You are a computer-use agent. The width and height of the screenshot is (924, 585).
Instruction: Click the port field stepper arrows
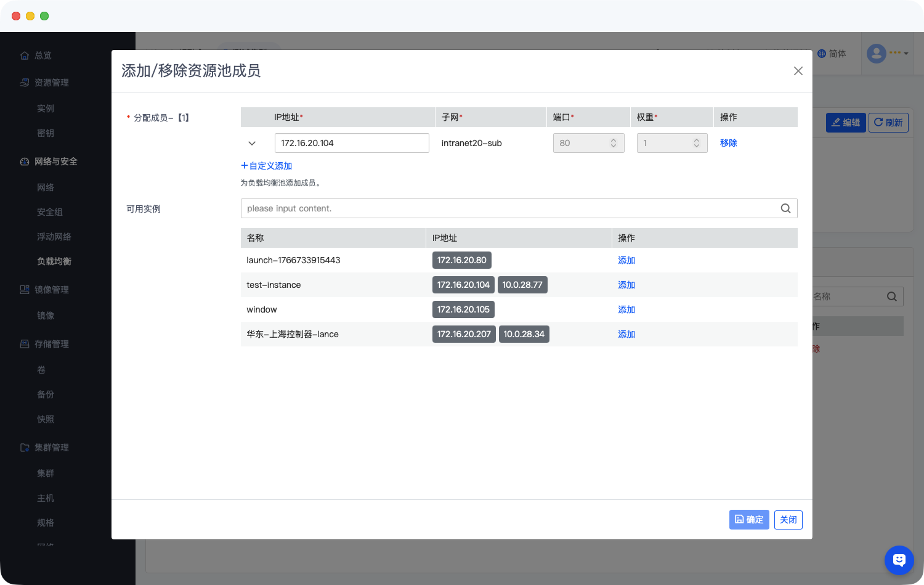pos(614,143)
